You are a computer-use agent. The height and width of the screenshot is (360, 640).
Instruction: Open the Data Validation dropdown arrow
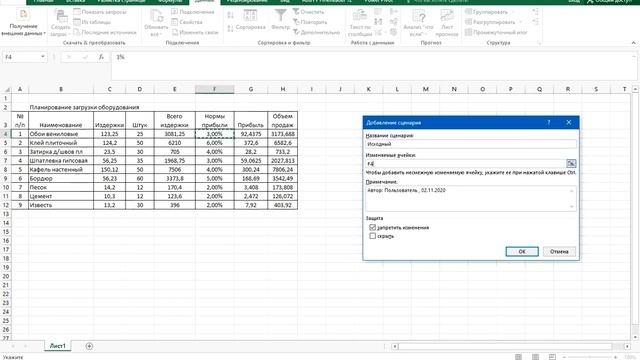385,32
